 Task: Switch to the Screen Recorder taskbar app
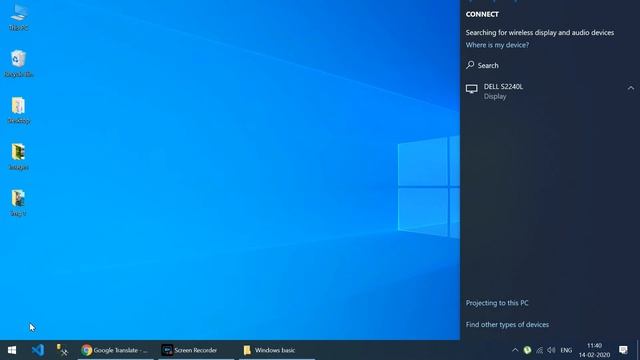[x=196, y=350]
